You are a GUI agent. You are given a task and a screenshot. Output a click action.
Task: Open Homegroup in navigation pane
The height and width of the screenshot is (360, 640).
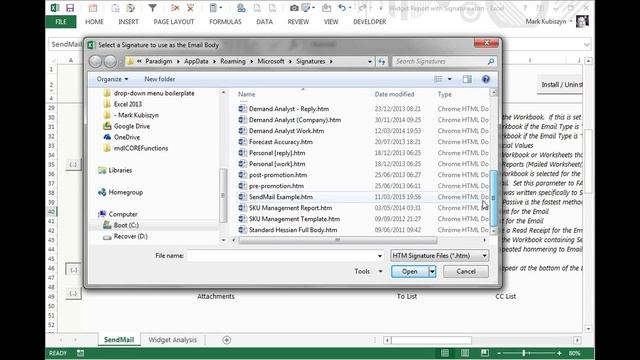click(x=125, y=192)
